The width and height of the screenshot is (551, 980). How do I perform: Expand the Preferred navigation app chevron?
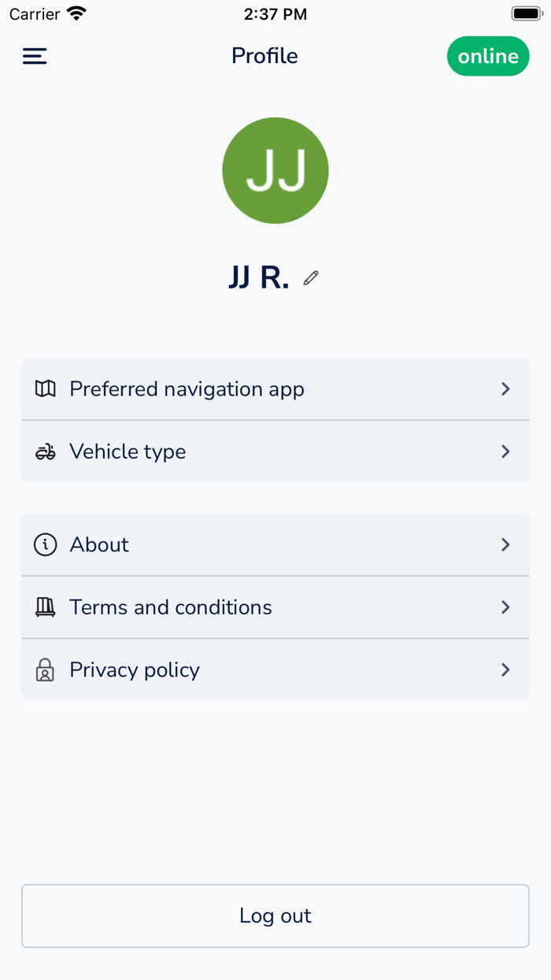coord(505,388)
